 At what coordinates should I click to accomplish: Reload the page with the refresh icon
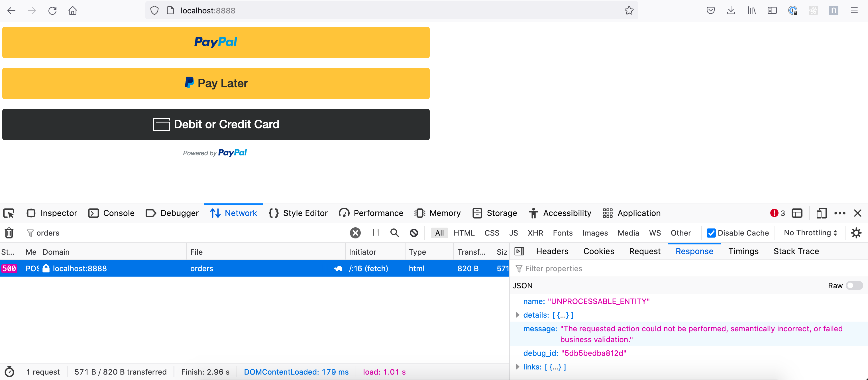coord(52,11)
